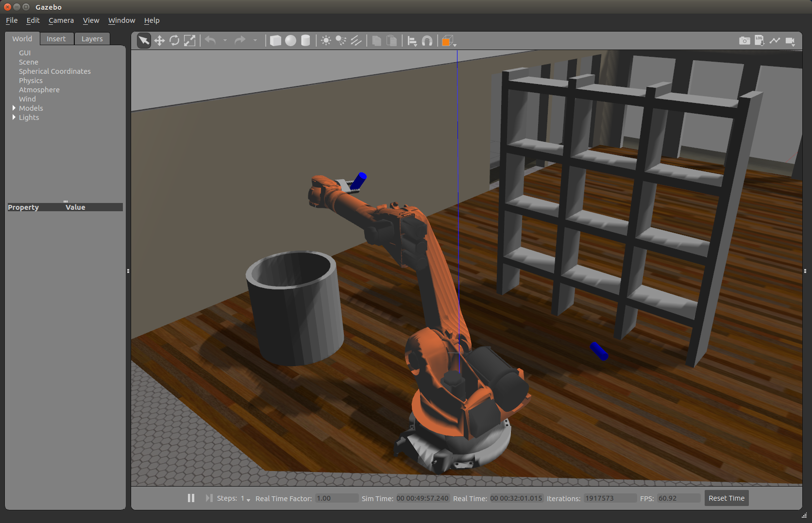Screen dimensions: 812x523
Task: Click the Property column header
Action: (35, 207)
